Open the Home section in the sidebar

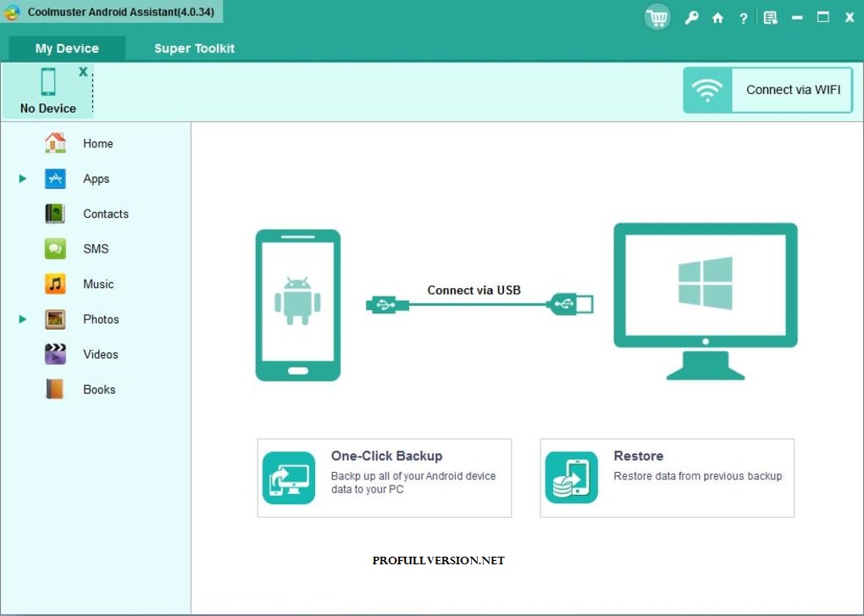55,143
